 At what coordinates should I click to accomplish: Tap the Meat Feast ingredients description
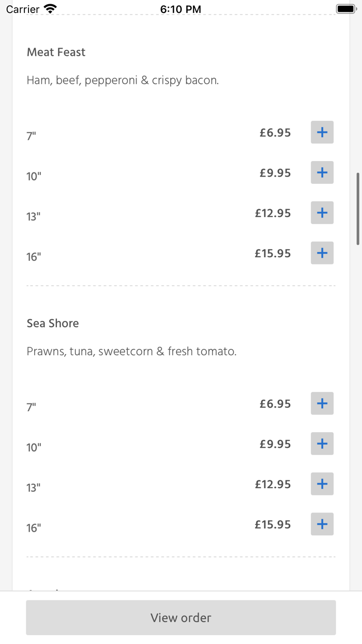(x=123, y=80)
